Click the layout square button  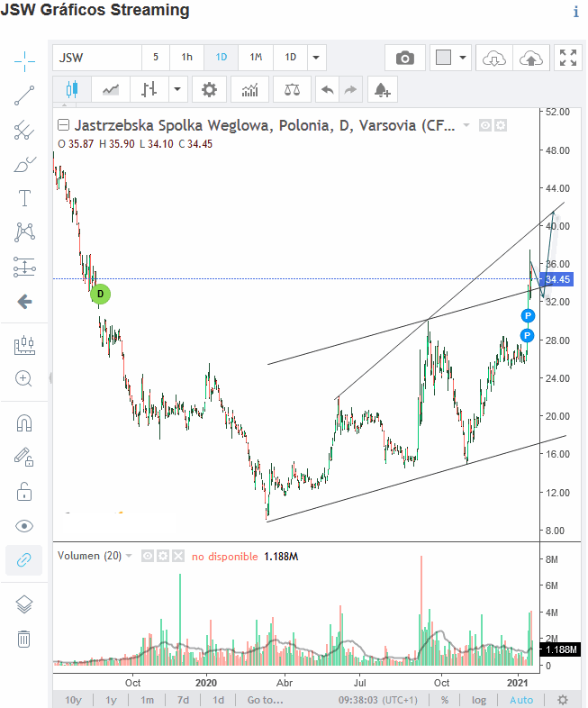pos(443,58)
